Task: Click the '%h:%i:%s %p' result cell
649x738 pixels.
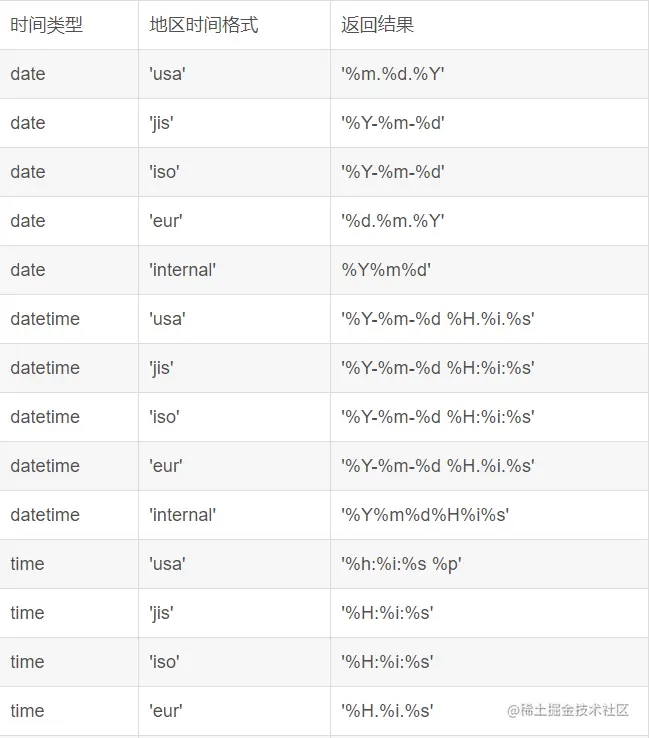Action: 401,564
